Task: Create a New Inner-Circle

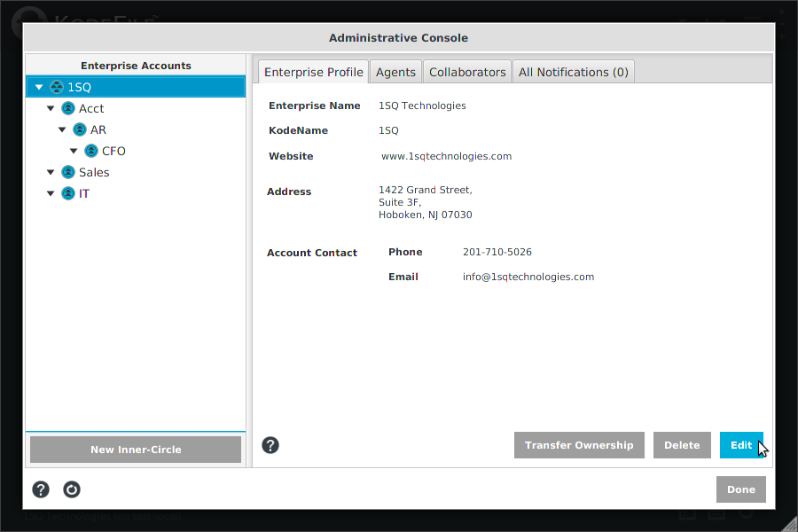Action: [136, 450]
